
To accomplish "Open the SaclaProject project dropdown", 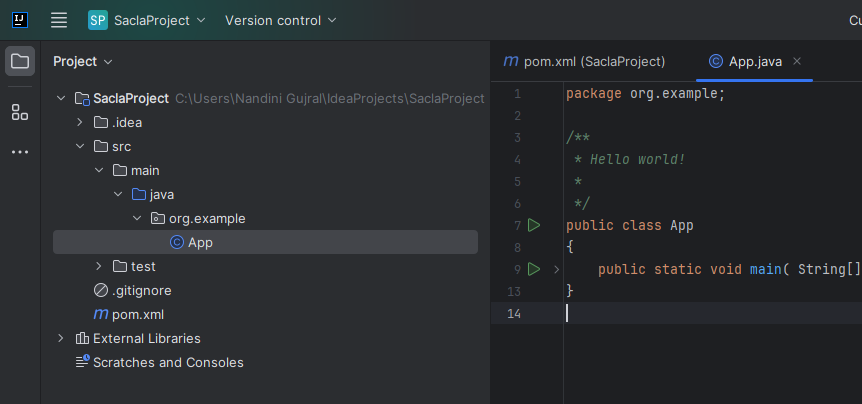I will (160, 20).
